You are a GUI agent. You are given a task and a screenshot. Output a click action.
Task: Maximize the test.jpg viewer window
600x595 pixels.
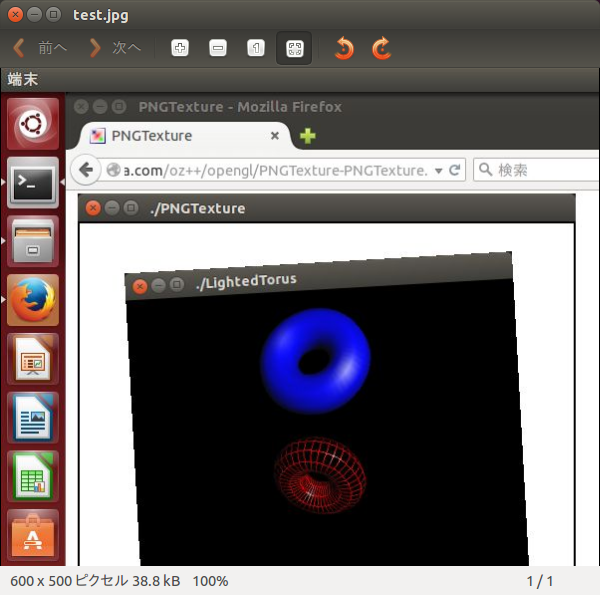(54, 15)
